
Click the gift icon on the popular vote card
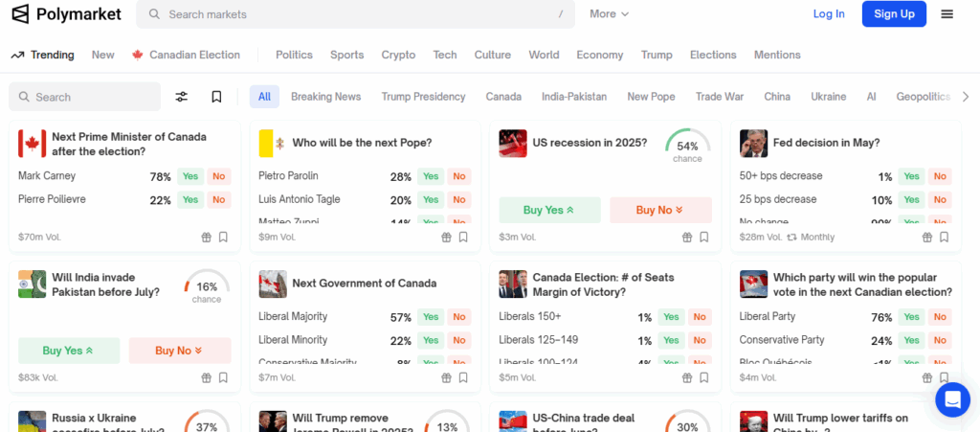pyautogui.click(x=927, y=377)
